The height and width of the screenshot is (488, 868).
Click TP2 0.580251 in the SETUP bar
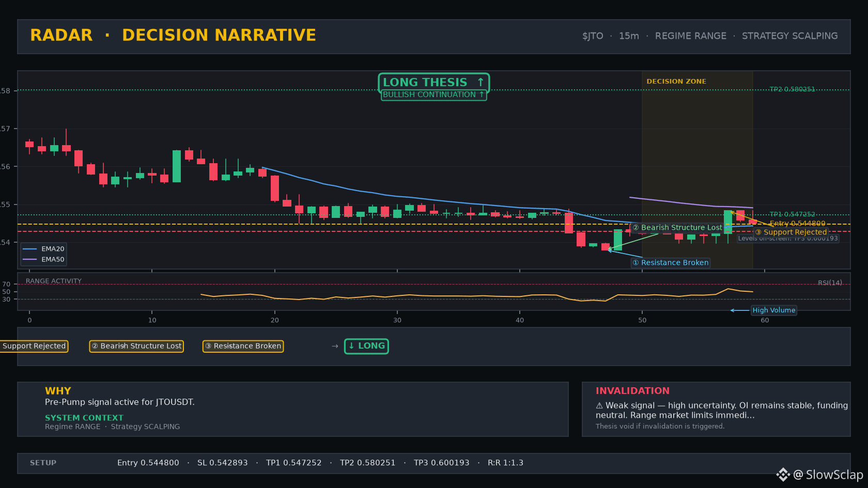(368, 463)
